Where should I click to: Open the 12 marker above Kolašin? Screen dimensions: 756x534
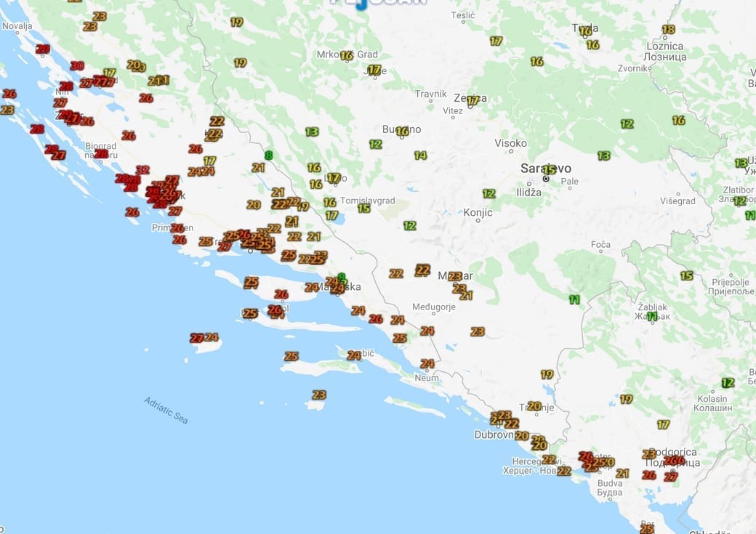point(728,383)
